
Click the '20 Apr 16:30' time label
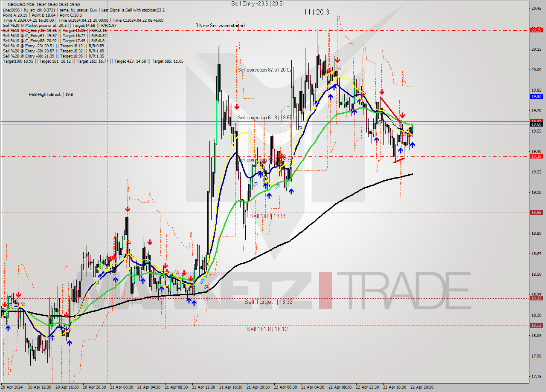pos(67,387)
